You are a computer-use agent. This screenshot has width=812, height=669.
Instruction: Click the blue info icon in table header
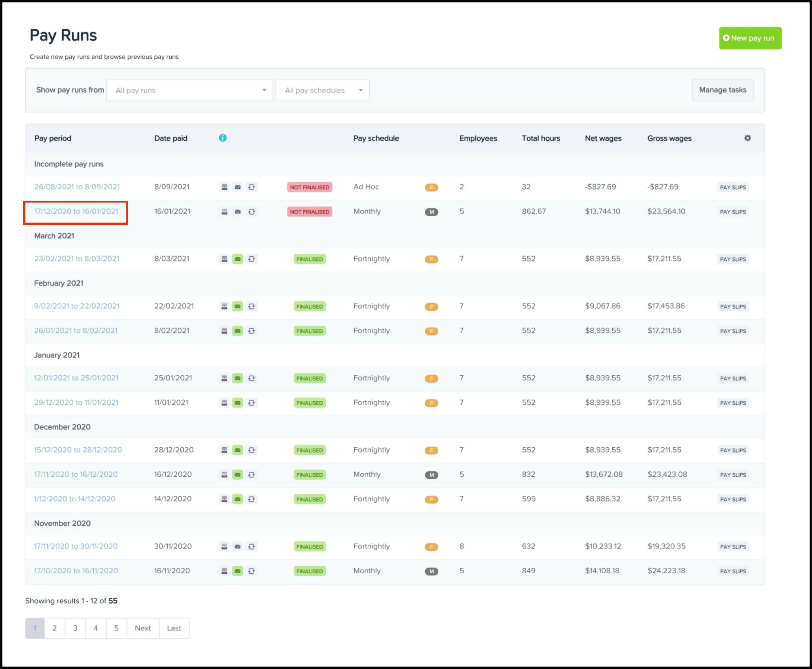tap(222, 138)
